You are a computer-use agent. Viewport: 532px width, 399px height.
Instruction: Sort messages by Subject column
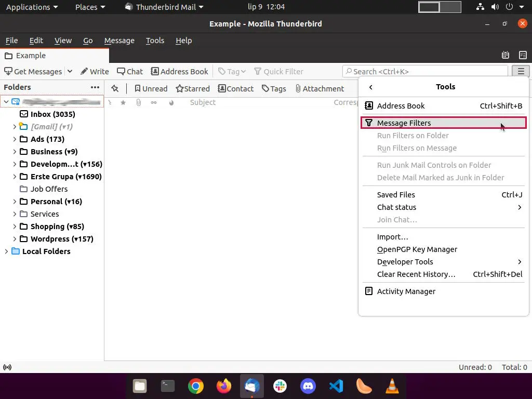coord(203,102)
